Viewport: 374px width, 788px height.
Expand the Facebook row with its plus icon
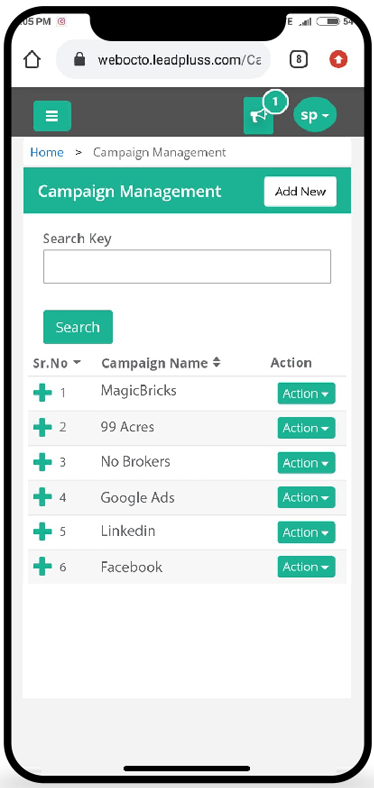42,566
